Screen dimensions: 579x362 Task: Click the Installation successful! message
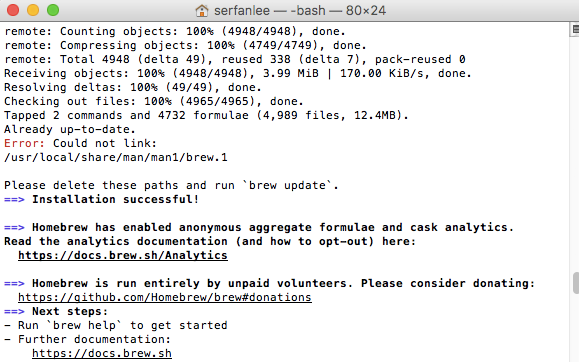[116, 199]
